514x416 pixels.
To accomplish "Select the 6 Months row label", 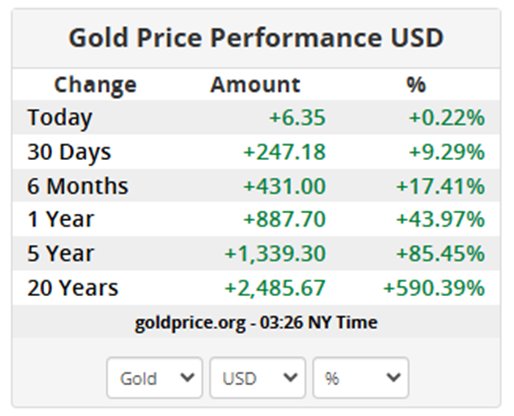I will [78, 186].
